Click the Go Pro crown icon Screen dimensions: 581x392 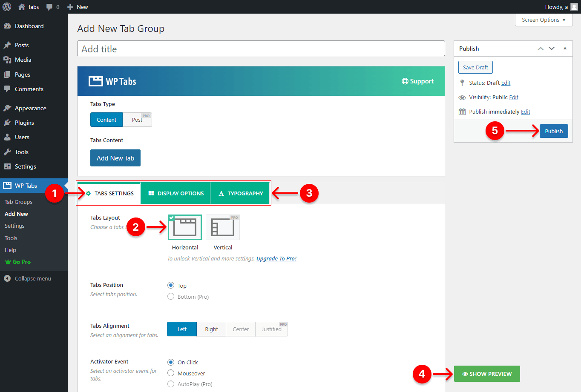pos(8,262)
